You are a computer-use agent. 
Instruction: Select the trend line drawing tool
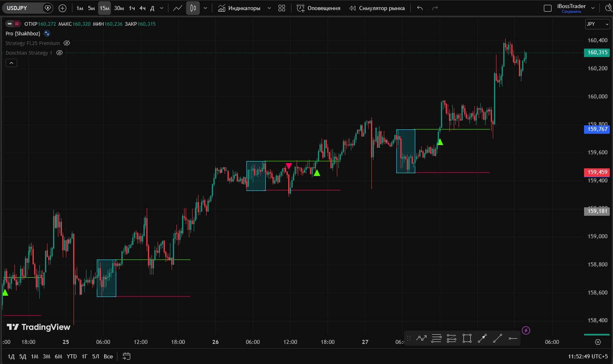(x=498, y=338)
